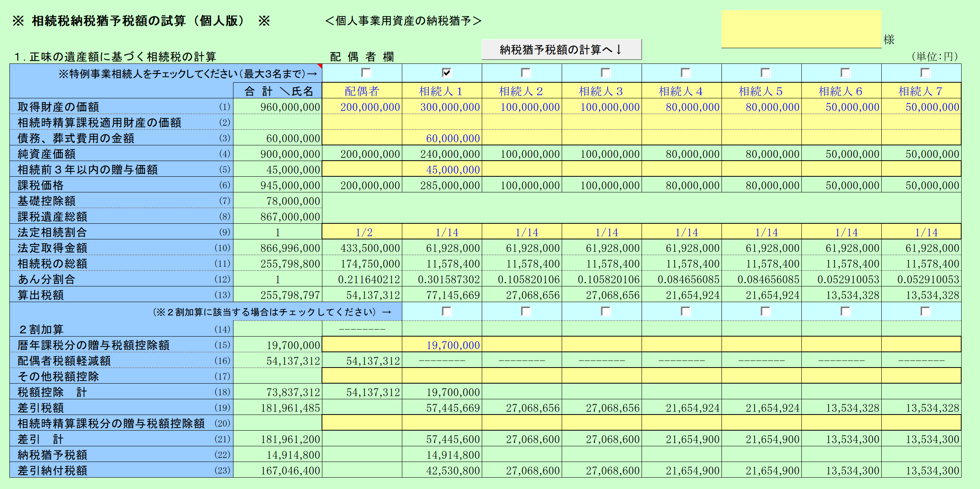Tick the 2割加算 checkbox under 相続人7
980x489 pixels.
(926, 312)
